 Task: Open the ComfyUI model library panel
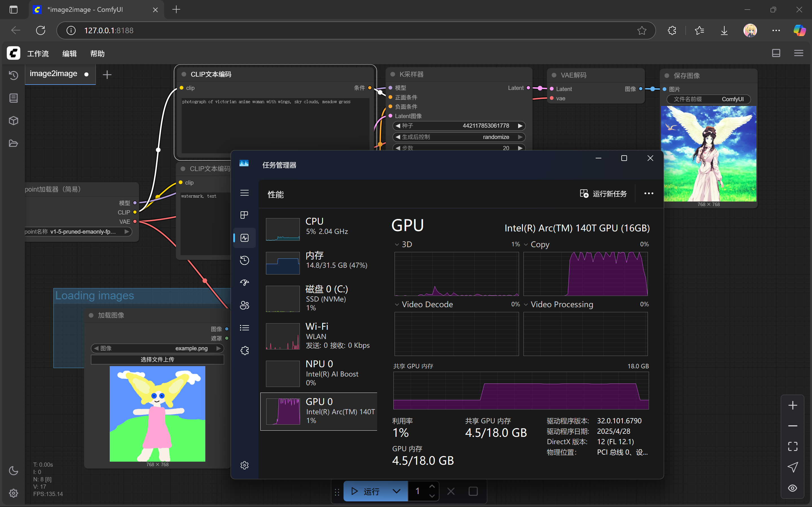point(14,121)
